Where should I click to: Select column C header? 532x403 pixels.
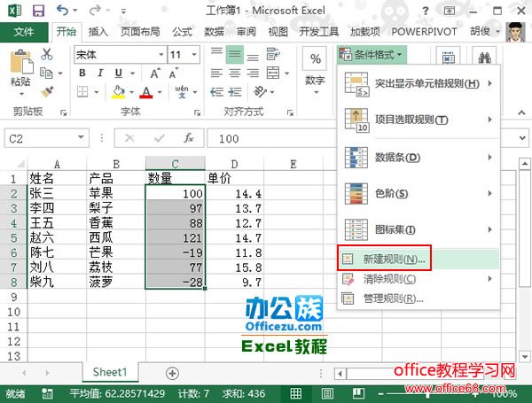click(175, 164)
